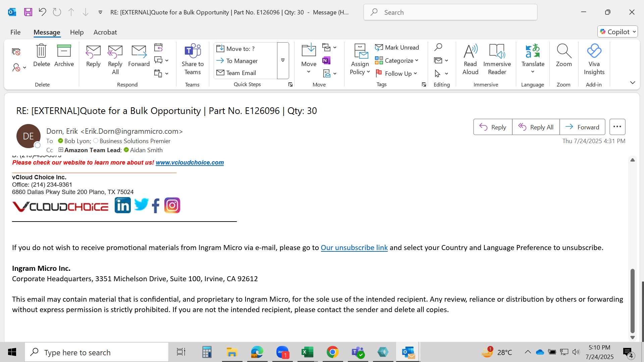Select the Message tab
The width and height of the screenshot is (644, 362).
pyautogui.click(x=47, y=32)
